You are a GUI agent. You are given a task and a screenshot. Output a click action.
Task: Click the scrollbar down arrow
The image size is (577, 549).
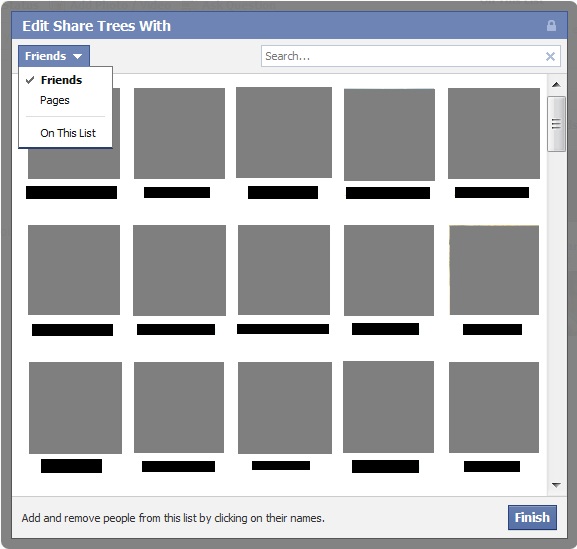(556, 485)
